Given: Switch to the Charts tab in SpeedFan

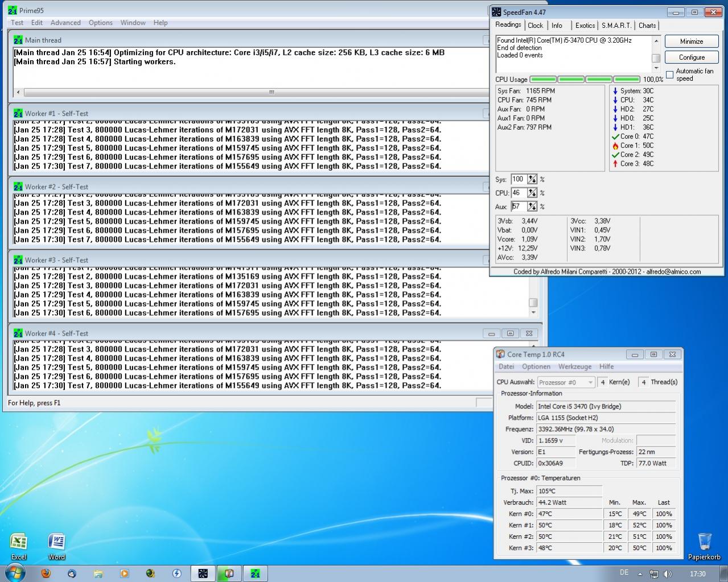Looking at the screenshot, I should click(647, 26).
